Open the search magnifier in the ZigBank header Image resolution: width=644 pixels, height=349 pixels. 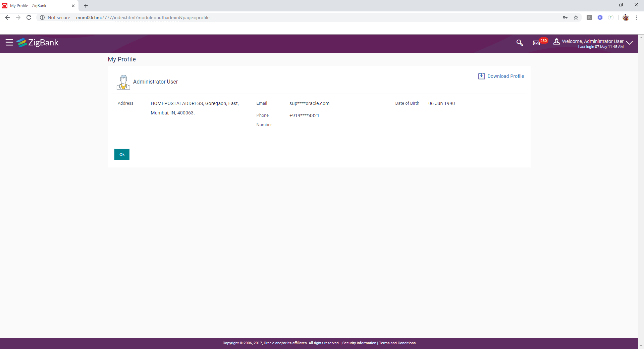tap(519, 43)
